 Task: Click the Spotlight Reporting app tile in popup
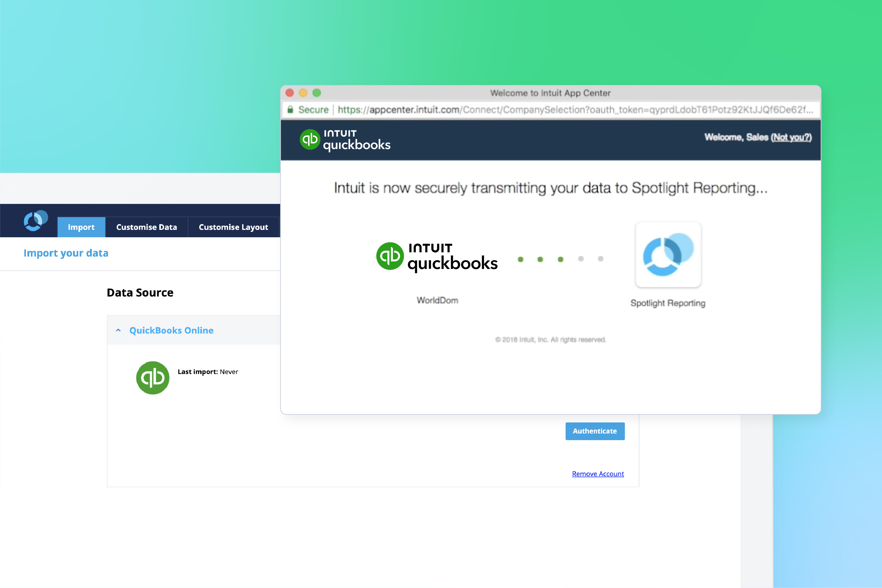(x=668, y=255)
